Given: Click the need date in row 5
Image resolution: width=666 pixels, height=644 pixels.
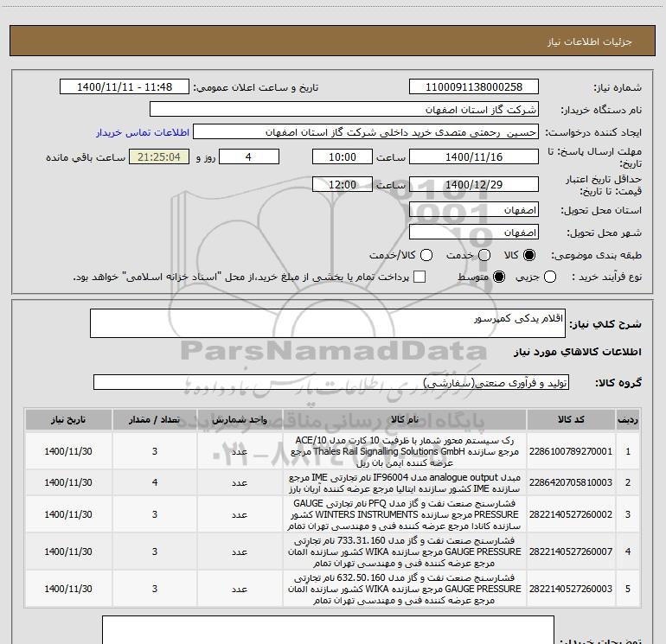Looking at the screenshot, I should coord(68,589).
